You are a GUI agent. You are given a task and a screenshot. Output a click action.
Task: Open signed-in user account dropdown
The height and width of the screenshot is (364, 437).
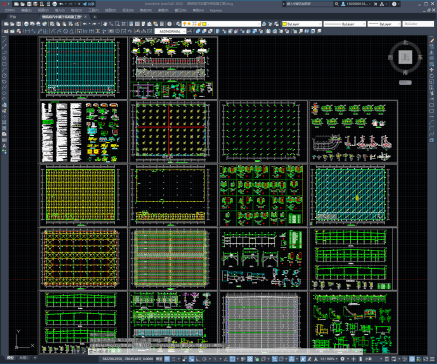point(357,4)
